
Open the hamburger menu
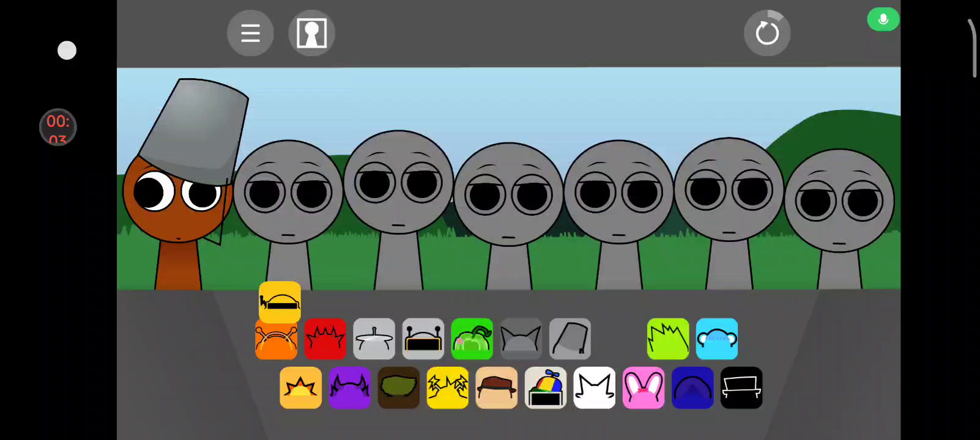tap(250, 33)
